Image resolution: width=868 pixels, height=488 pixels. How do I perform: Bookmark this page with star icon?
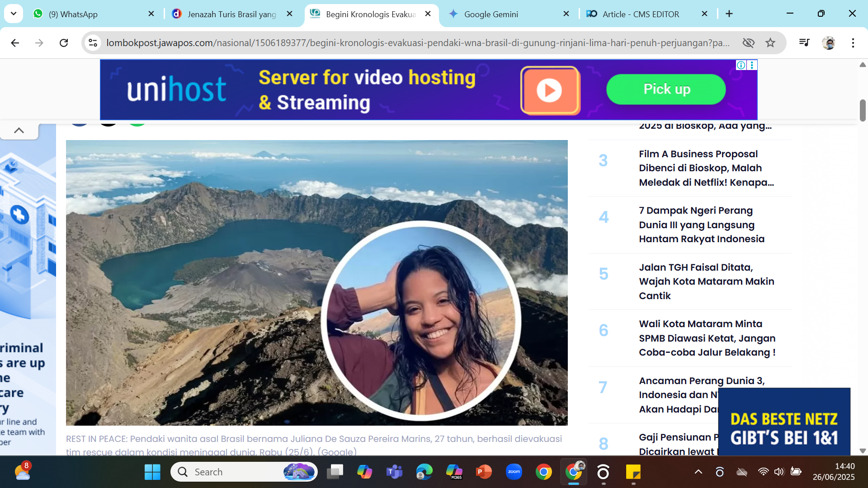[770, 43]
